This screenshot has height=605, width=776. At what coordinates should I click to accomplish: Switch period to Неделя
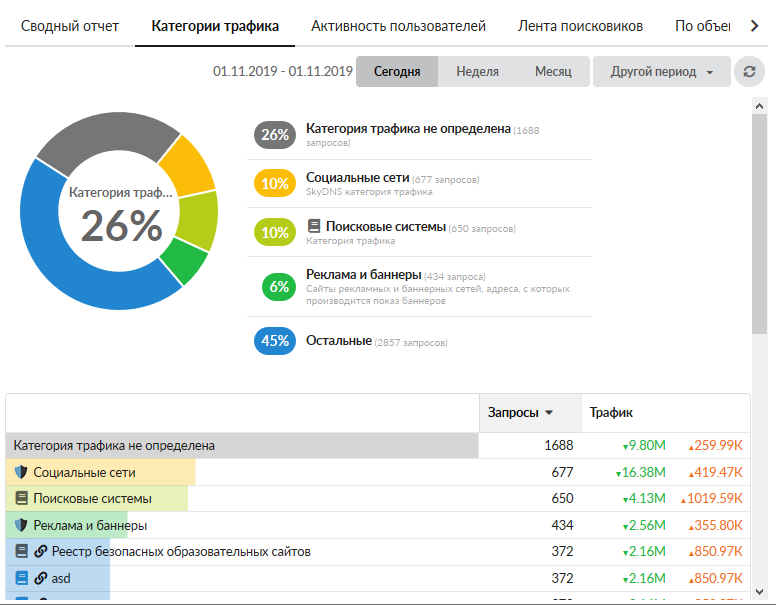(477, 72)
